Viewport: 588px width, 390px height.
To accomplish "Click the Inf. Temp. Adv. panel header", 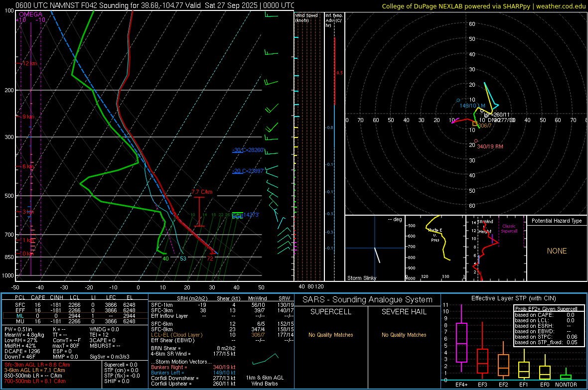I will [334, 20].
